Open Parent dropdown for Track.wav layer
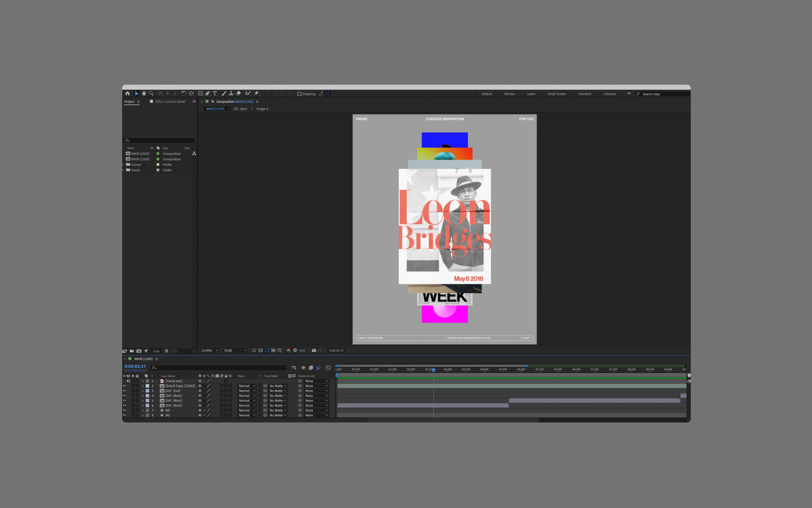 (x=316, y=381)
